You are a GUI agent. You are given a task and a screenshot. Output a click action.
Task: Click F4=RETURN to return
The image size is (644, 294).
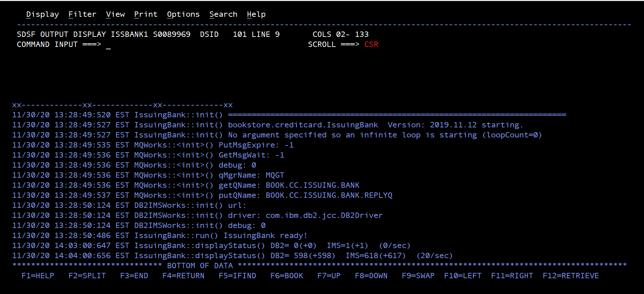tap(183, 276)
